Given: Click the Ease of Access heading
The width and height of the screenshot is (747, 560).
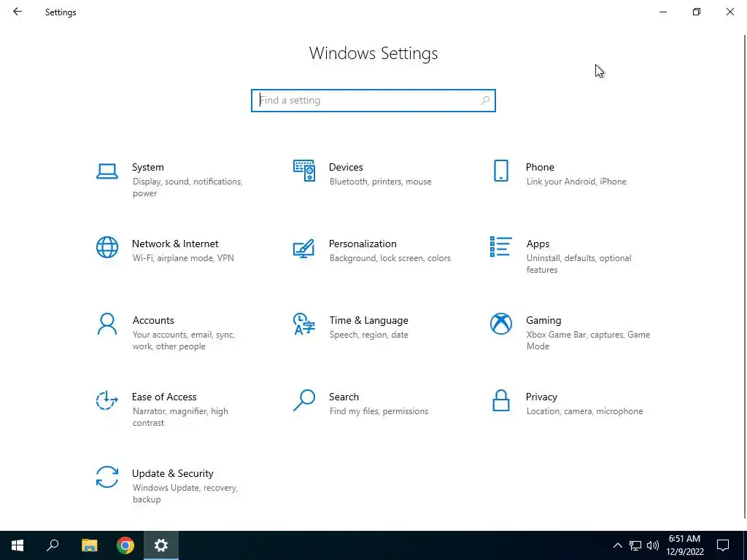Looking at the screenshot, I should coord(164,397).
